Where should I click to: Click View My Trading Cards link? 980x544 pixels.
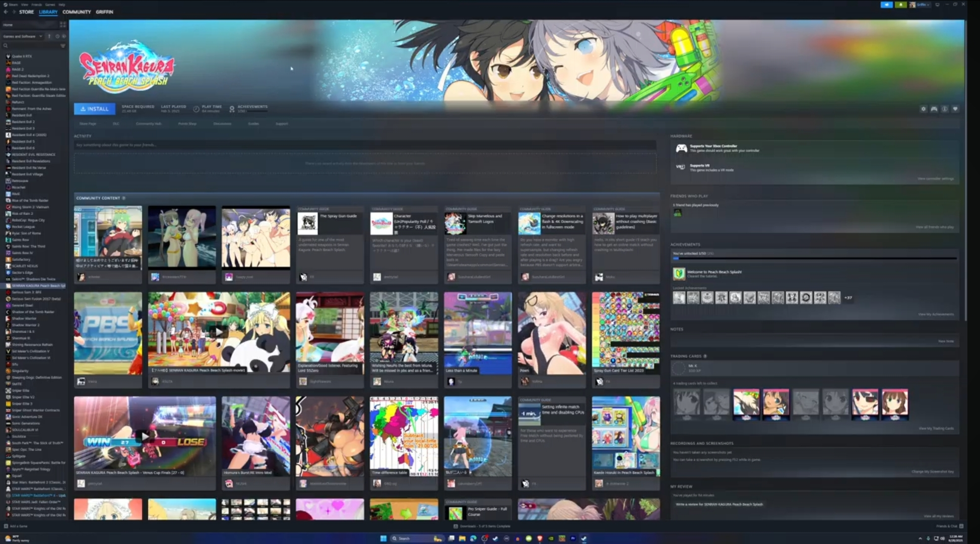tap(936, 429)
